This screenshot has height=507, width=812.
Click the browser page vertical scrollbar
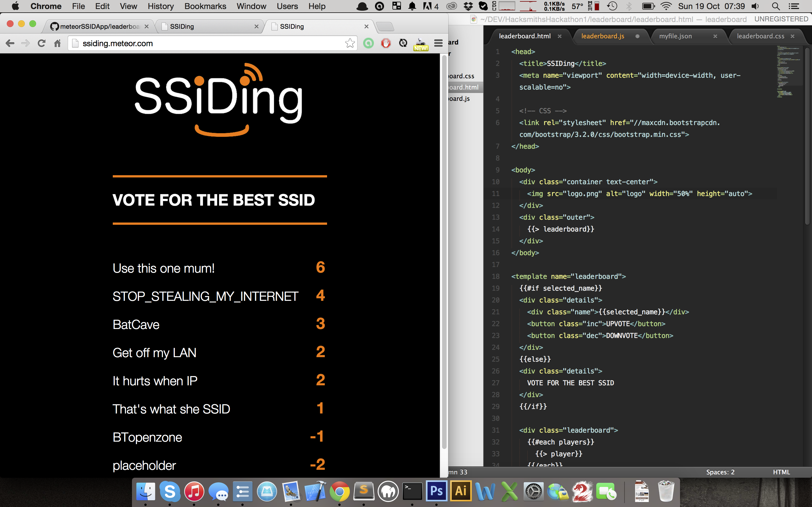[x=444, y=252]
